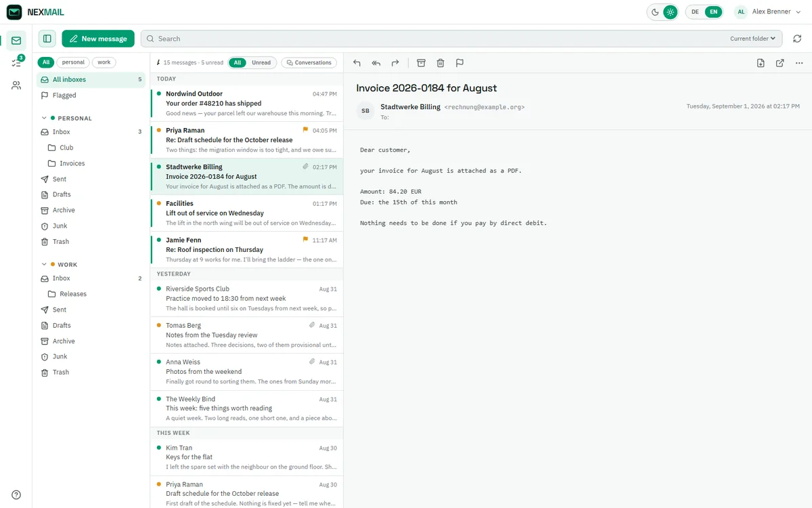Click the SB sender avatar
Screen dimensions: 812x508
[365, 111]
